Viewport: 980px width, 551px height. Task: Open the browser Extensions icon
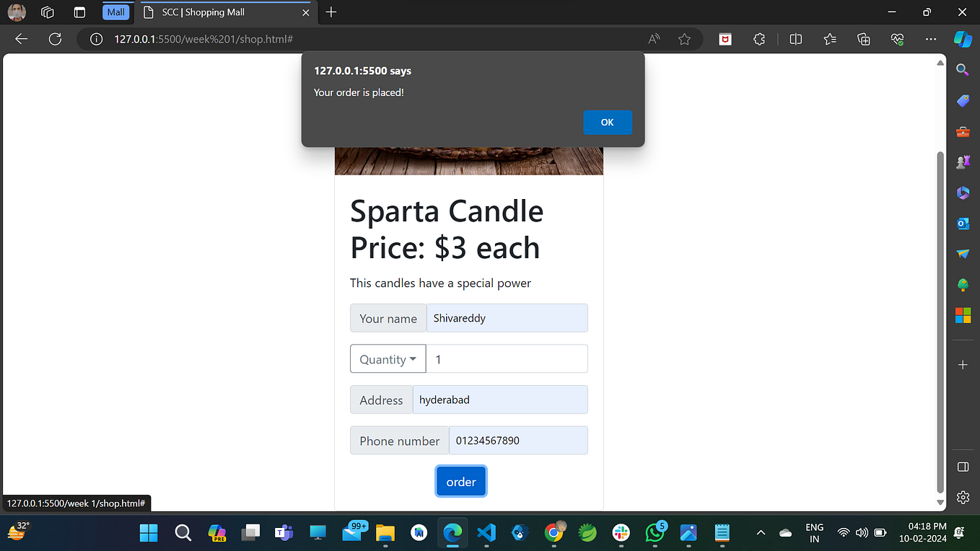[x=758, y=39]
